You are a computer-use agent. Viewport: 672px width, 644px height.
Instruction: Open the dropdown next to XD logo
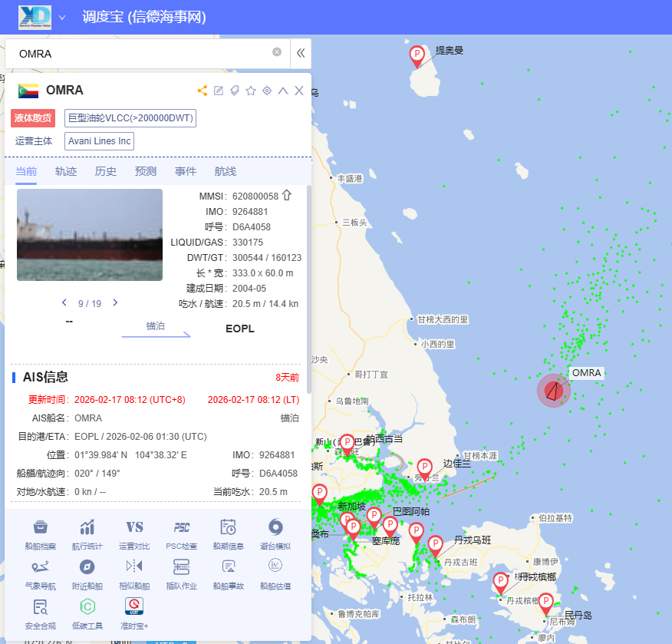[62, 17]
